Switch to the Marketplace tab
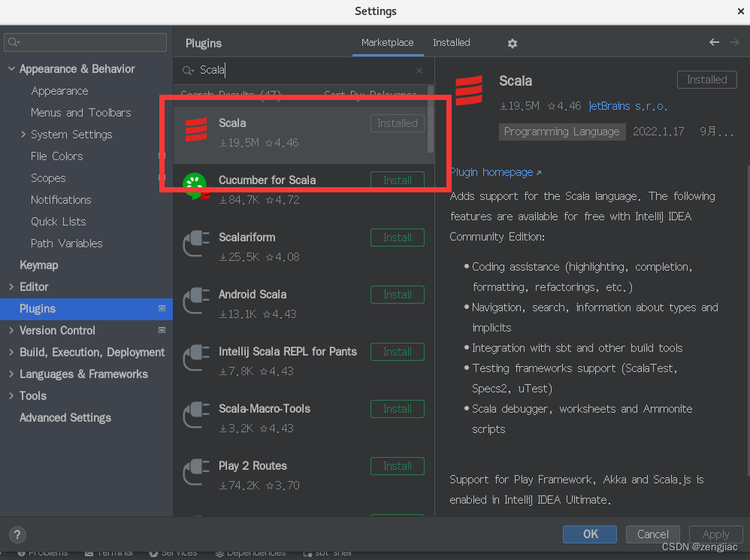 388,43
